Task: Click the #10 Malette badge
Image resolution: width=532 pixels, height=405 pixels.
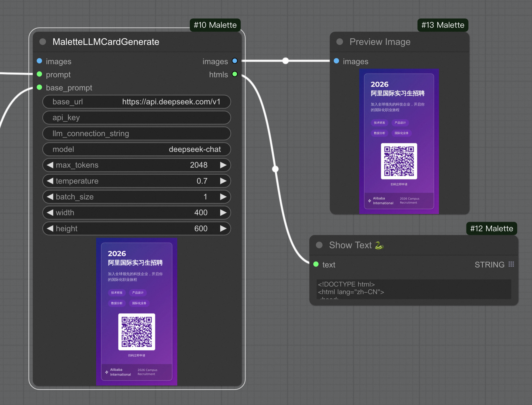Action: click(215, 25)
